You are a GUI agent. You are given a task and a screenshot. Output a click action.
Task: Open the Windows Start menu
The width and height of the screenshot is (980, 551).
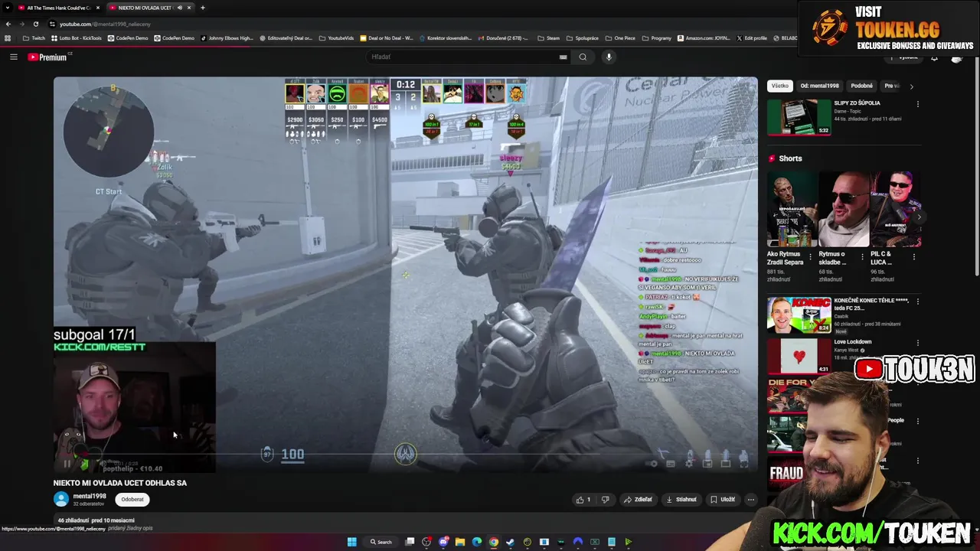coord(351,542)
